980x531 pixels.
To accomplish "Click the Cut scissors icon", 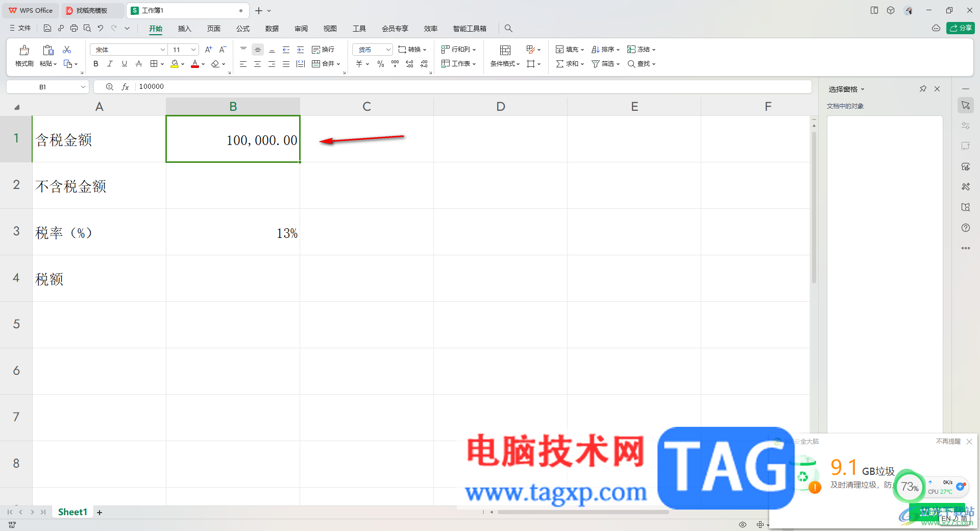I will click(67, 50).
